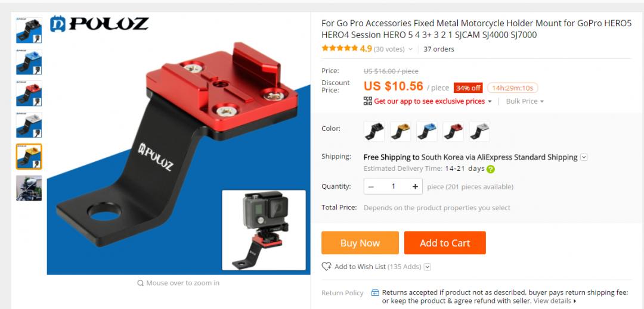Open the Bulk Price dropdown

(x=525, y=101)
